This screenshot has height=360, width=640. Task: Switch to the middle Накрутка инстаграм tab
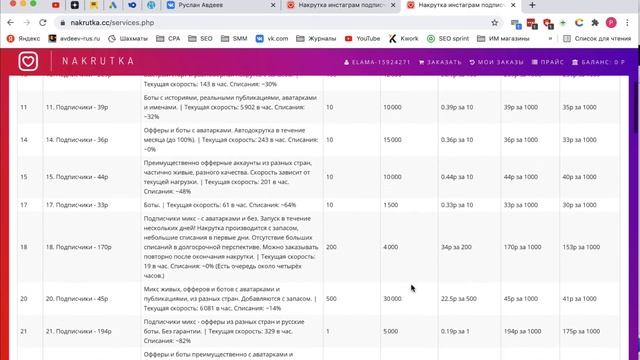tap(341, 5)
